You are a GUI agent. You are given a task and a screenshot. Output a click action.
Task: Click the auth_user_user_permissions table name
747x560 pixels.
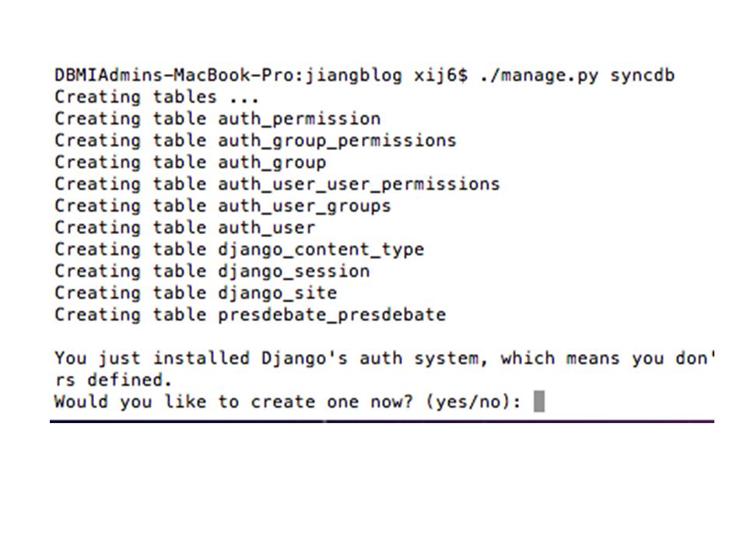click(x=359, y=184)
